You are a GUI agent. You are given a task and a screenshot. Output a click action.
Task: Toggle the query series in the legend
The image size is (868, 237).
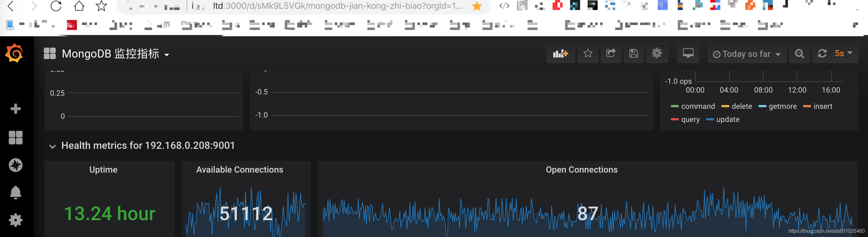(690, 119)
